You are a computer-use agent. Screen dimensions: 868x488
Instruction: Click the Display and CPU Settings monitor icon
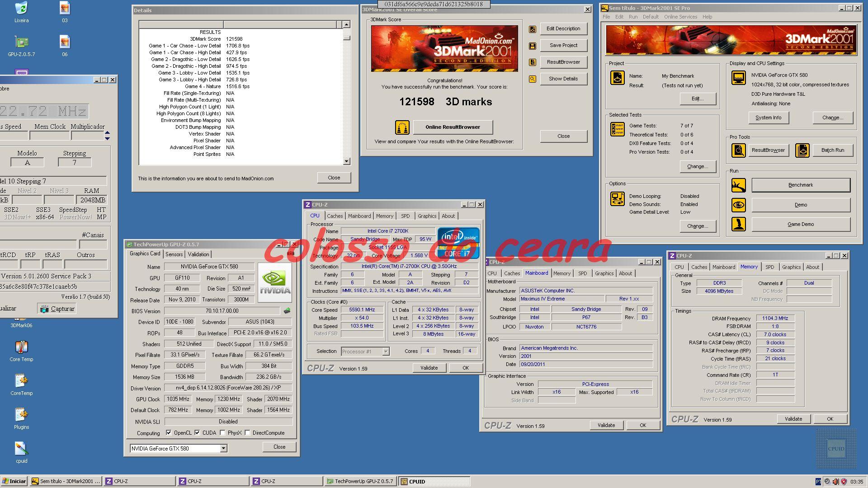pos(739,78)
